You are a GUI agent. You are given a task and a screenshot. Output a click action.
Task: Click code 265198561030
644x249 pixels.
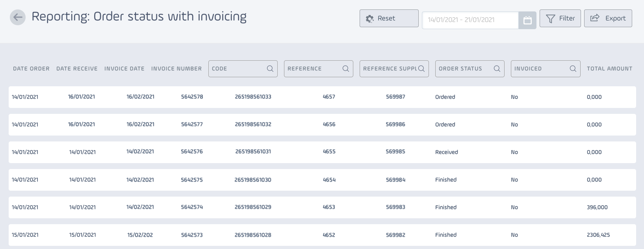point(253,180)
